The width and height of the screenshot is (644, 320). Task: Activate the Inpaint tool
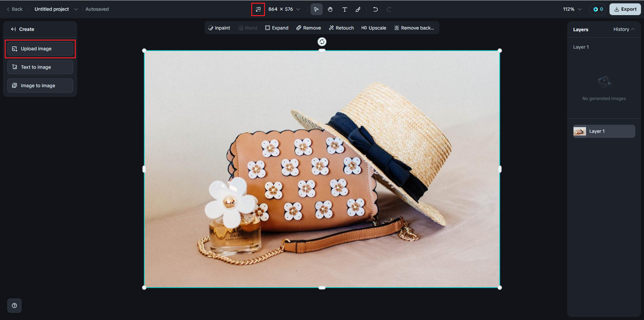[x=219, y=28]
